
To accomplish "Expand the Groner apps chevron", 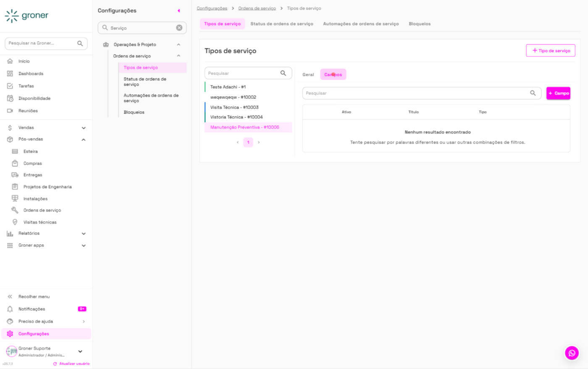I will (x=84, y=245).
